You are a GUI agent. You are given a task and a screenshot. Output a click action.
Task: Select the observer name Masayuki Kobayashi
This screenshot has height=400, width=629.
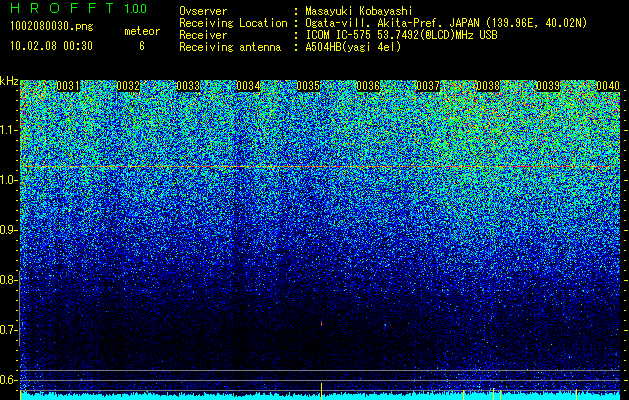[x=359, y=11]
